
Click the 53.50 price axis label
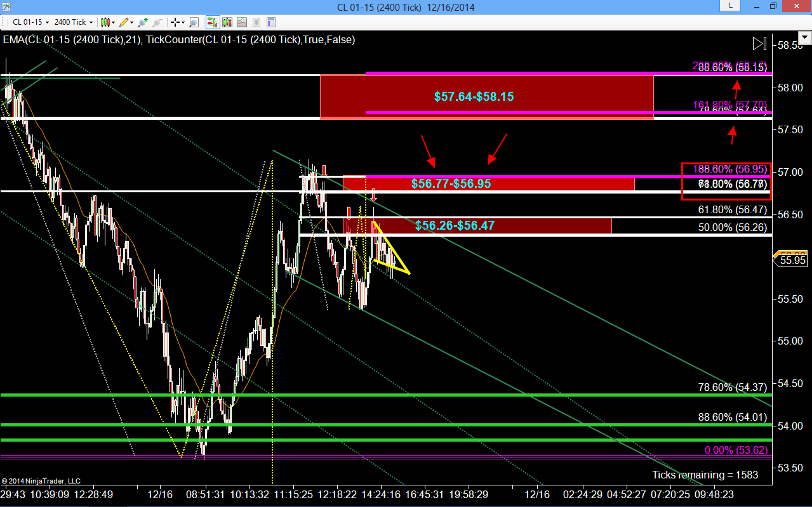point(790,468)
